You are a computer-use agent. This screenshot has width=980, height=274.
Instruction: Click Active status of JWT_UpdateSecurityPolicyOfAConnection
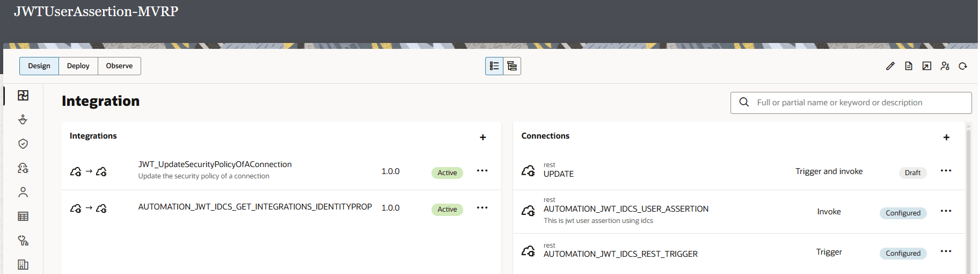coord(447,173)
